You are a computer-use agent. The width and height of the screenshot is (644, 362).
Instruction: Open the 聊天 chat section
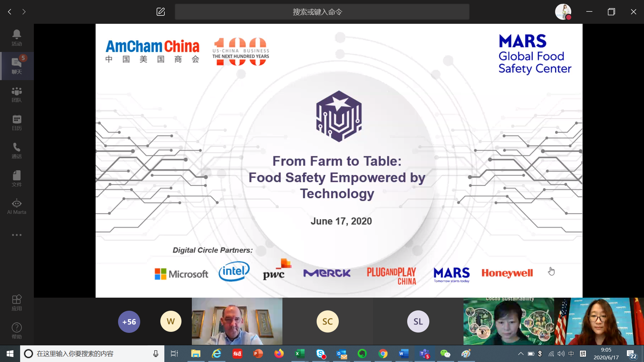coord(17,66)
